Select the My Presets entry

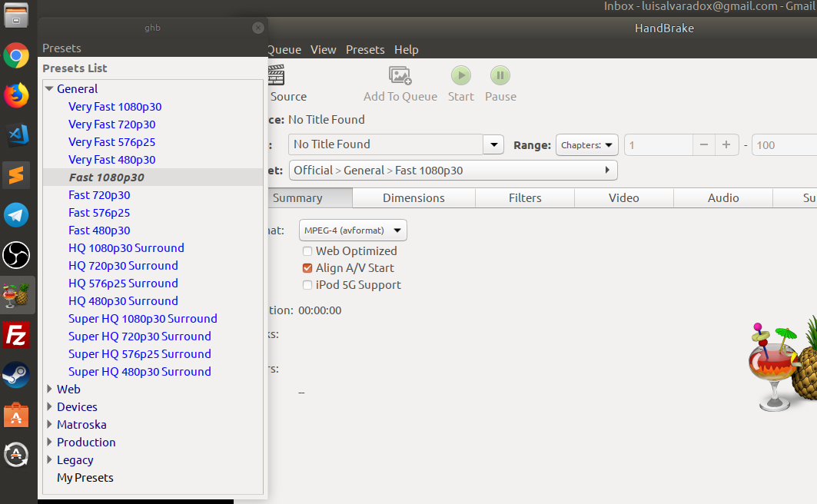pos(85,477)
